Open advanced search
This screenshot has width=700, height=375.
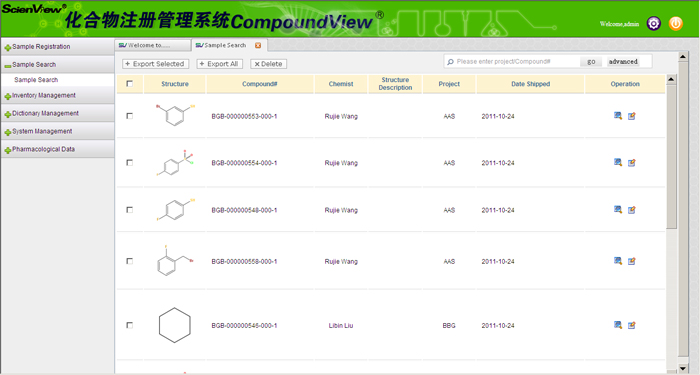point(623,62)
